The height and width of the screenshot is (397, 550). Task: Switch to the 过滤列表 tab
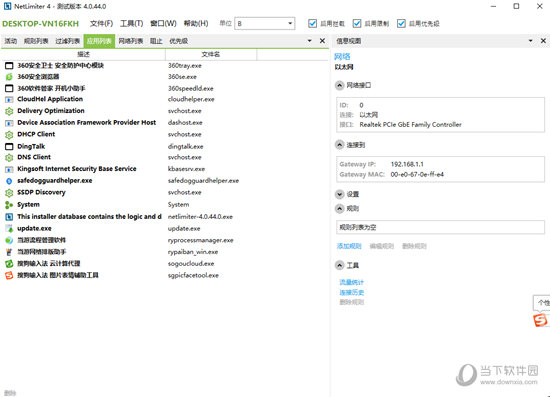click(x=68, y=41)
